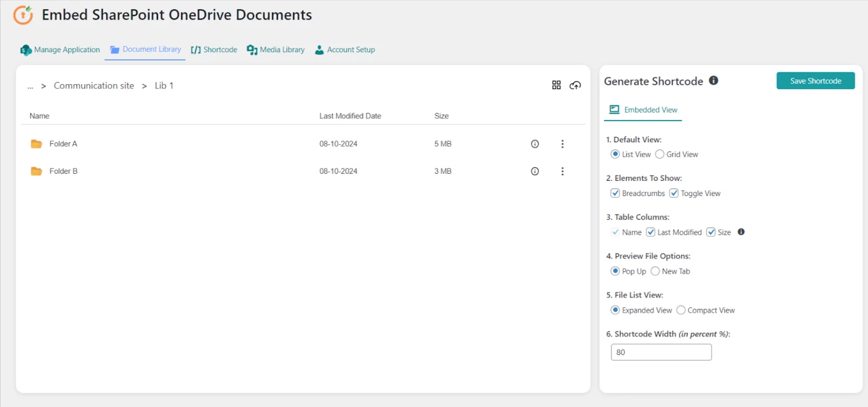Select the Grid View radio button
Image resolution: width=868 pixels, height=407 pixels.
[x=660, y=154]
